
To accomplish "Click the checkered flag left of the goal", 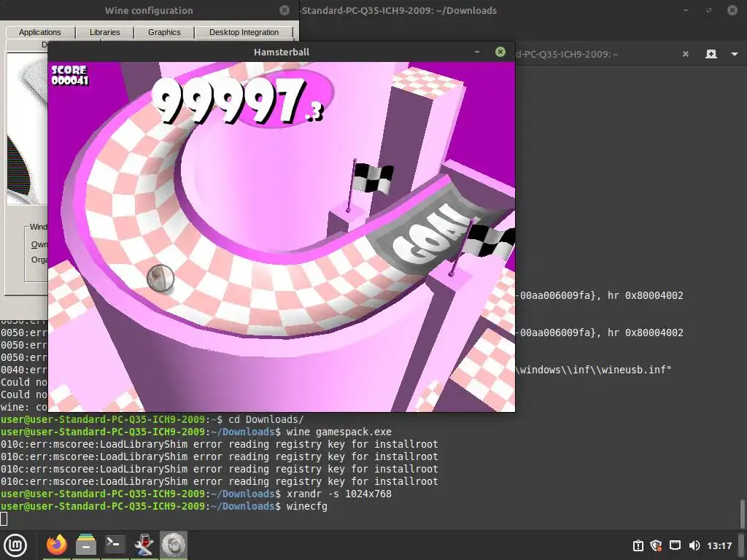I will (x=371, y=186).
